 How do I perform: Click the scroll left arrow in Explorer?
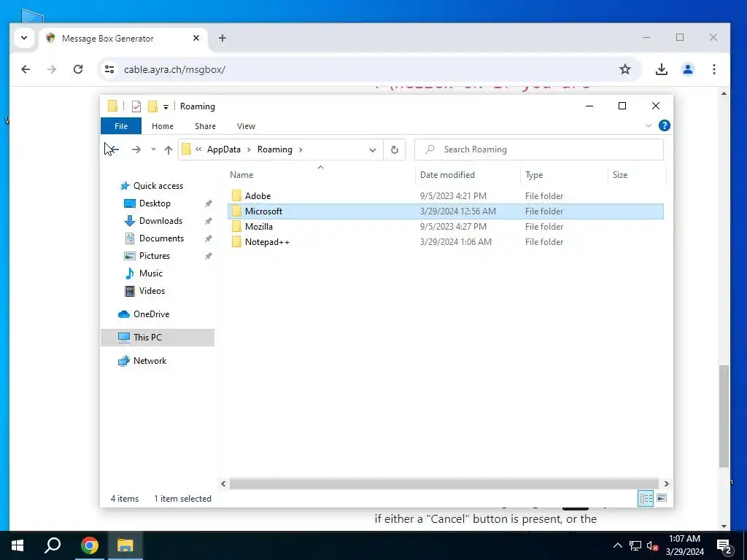click(223, 484)
